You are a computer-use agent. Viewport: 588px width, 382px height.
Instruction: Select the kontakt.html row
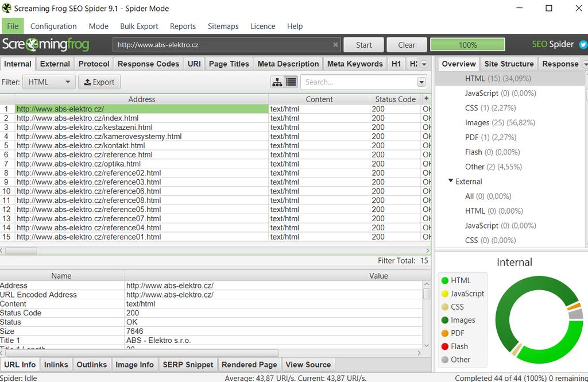click(215, 145)
